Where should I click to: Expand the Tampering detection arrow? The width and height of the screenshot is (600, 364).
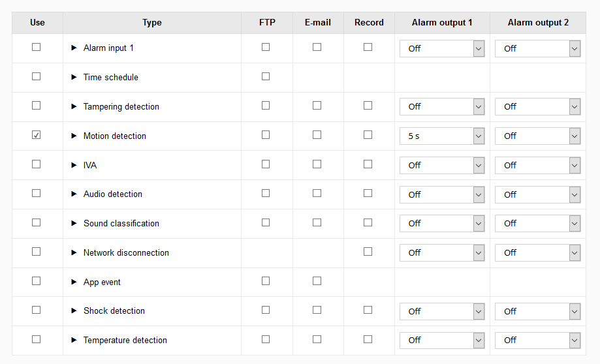(74, 107)
